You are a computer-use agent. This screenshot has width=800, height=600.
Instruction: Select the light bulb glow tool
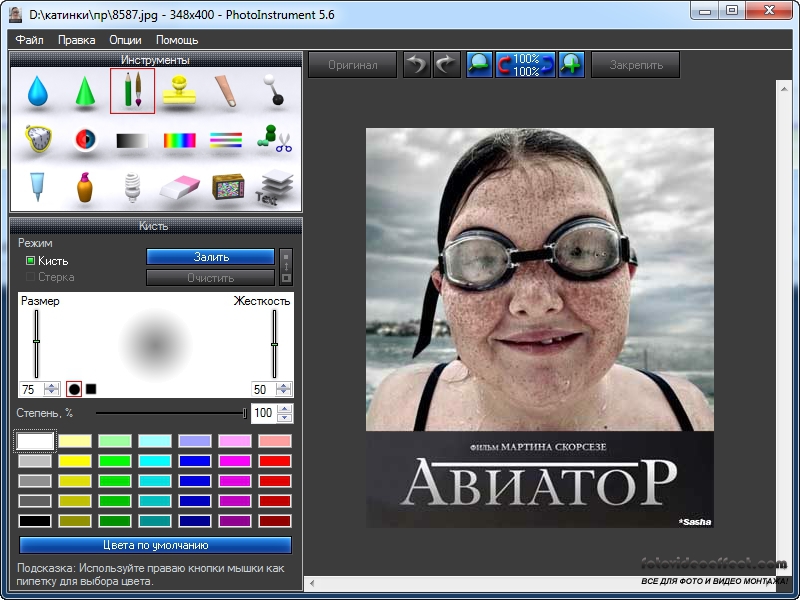click(x=132, y=187)
